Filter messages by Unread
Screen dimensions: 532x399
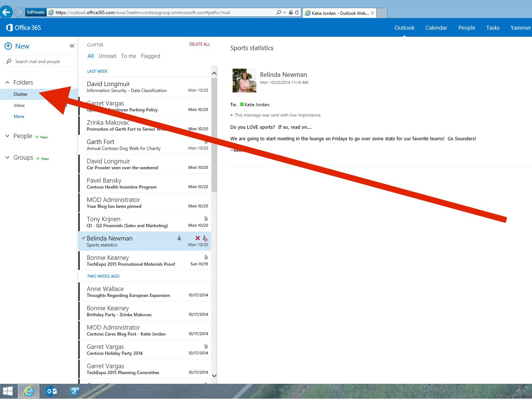point(107,56)
